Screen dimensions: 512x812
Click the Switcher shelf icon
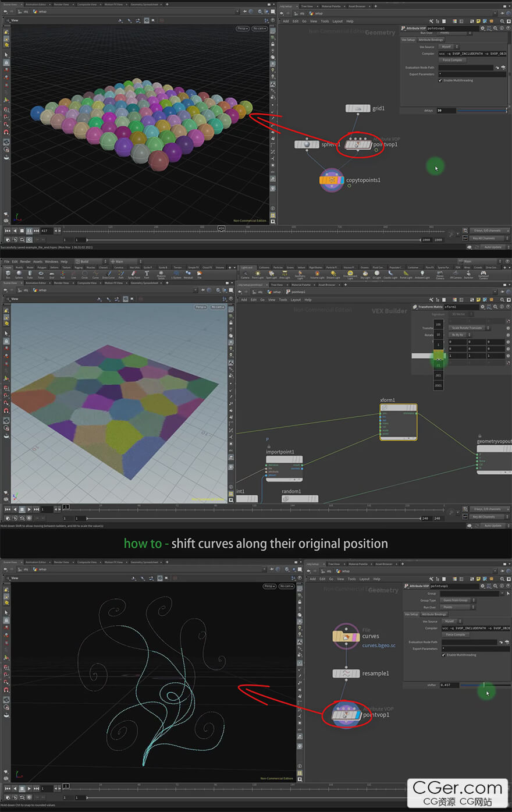tap(468, 274)
